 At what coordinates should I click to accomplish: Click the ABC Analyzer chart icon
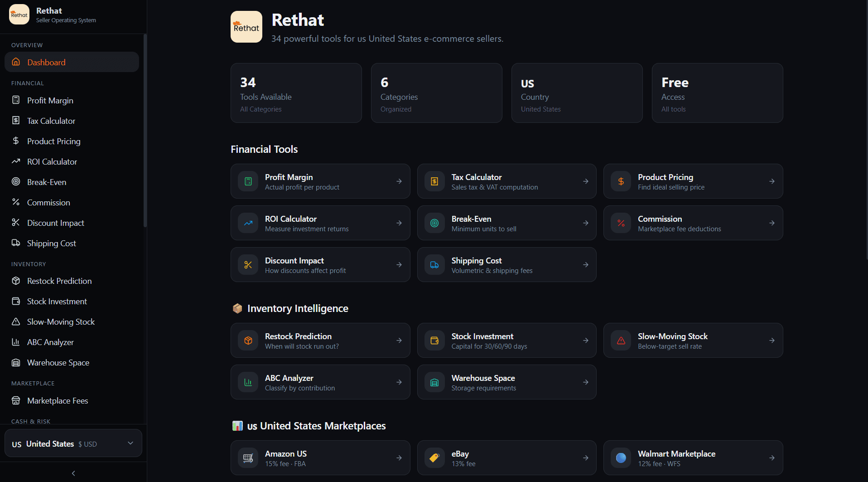tap(16, 342)
